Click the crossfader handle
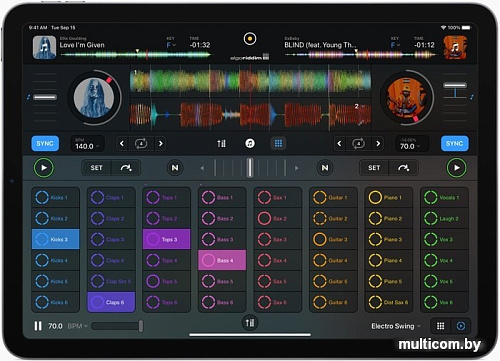Screen dimensions: 500x361 point(250,168)
